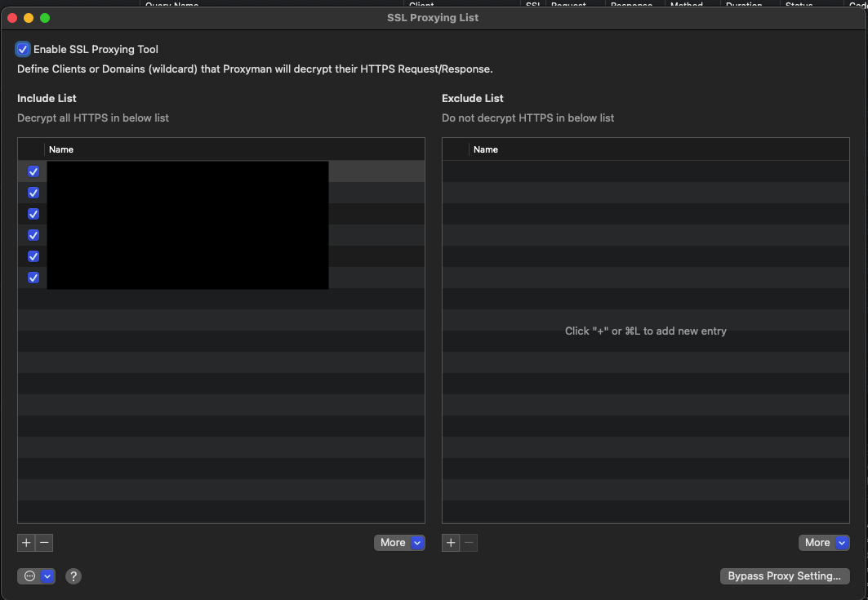Uncheck the first Include List entry checkbox

coord(33,171)
